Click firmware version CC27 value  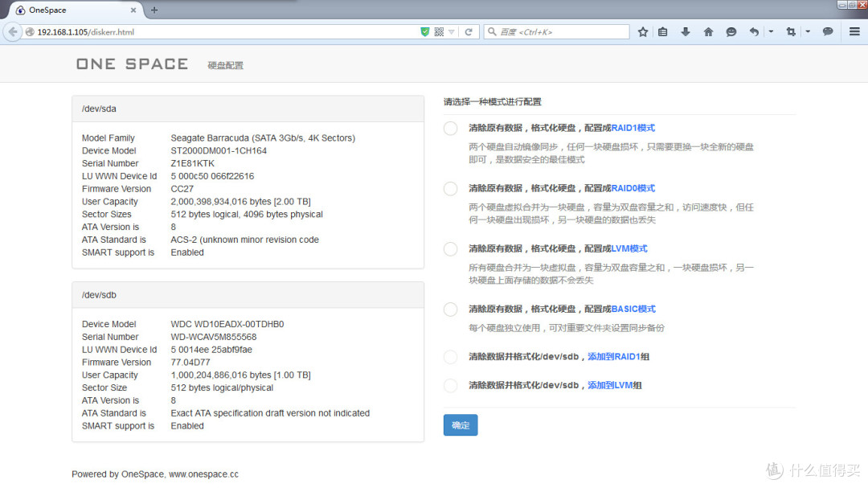coord(182,189)
